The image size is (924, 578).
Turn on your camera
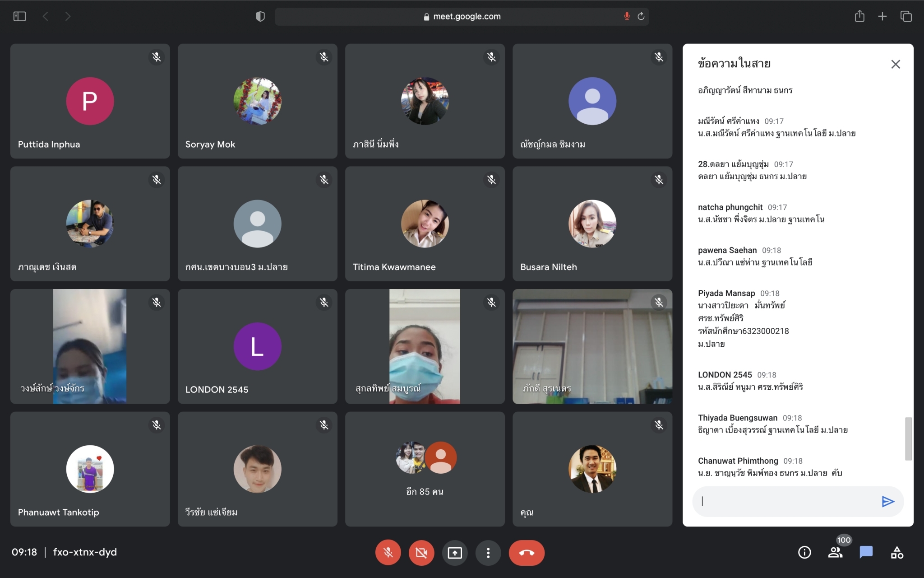(x=421, y=553)
